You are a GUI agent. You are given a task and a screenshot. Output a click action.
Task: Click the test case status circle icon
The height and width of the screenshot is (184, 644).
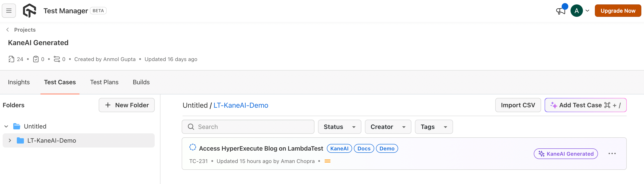coord(193,147)
